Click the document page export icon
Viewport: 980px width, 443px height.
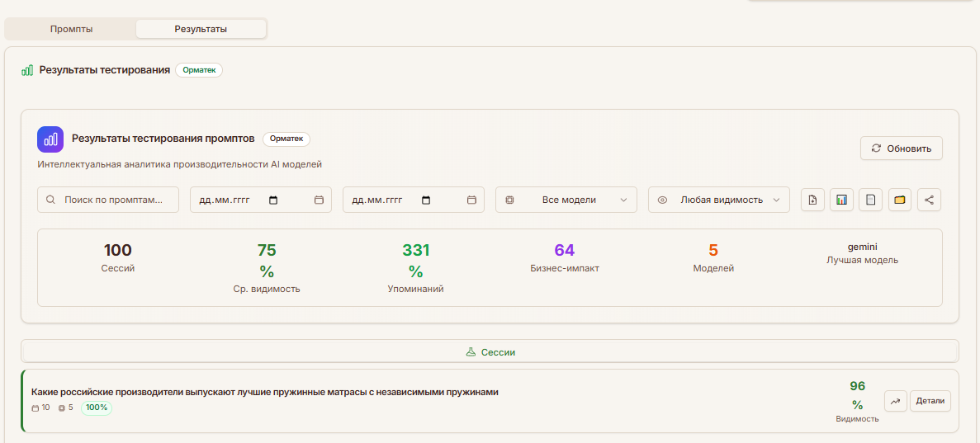point(870,200)
